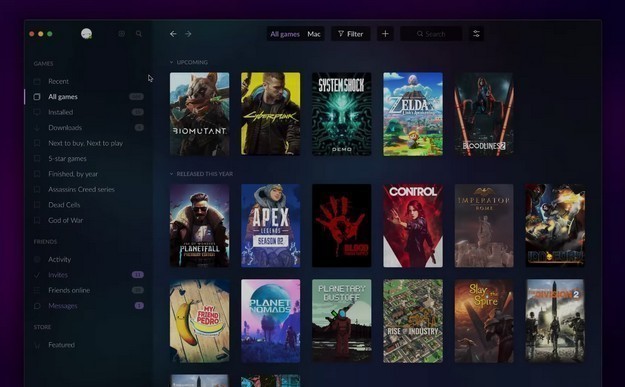Viewport: 625px width, 387px height.
Task: Click the Featured store cart icon
Action: [x=37, y=345]
